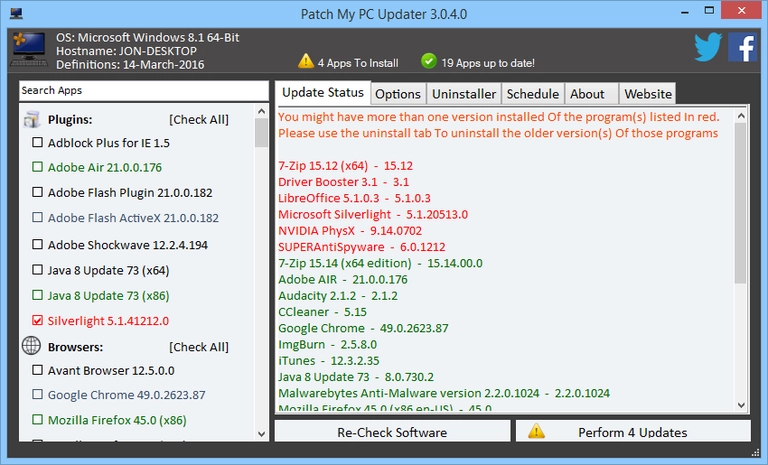This screenshot has height=465, width=768.
Task: Select the iTunes 12.3.2.35 entry
Action: coord(329,360)
